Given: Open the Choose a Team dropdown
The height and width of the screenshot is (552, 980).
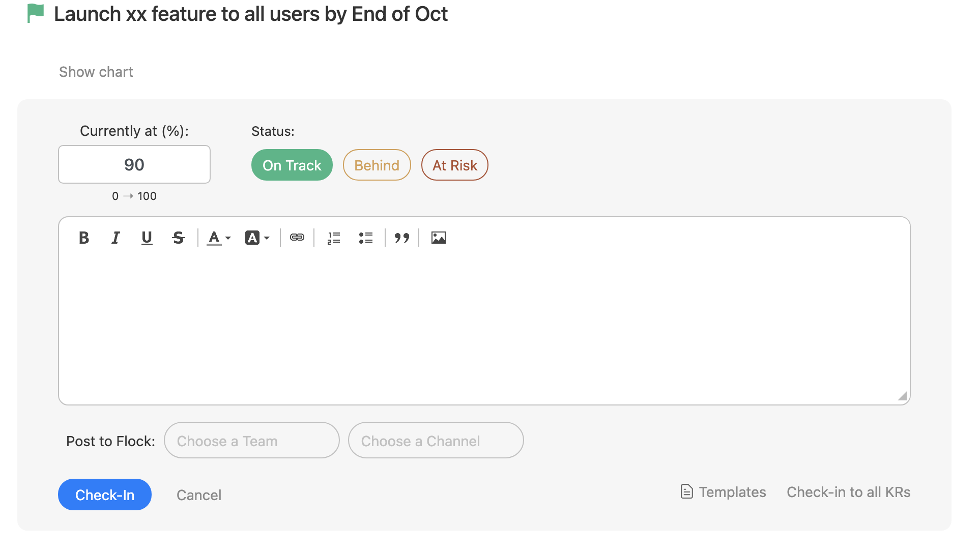Looking at the screenshot, I should (x=252, y=440).
